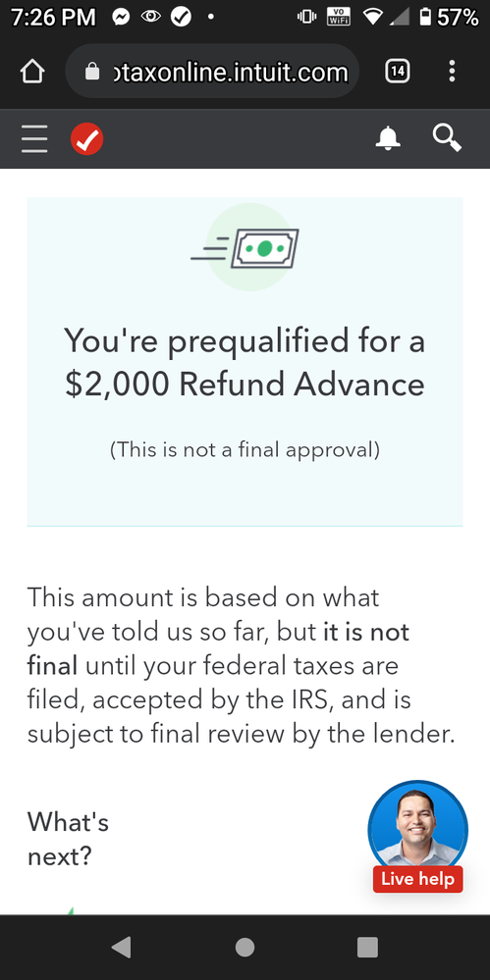Tap the Messenger notification in status bar
The image size is (490, 980).
(x=121, y=18)
